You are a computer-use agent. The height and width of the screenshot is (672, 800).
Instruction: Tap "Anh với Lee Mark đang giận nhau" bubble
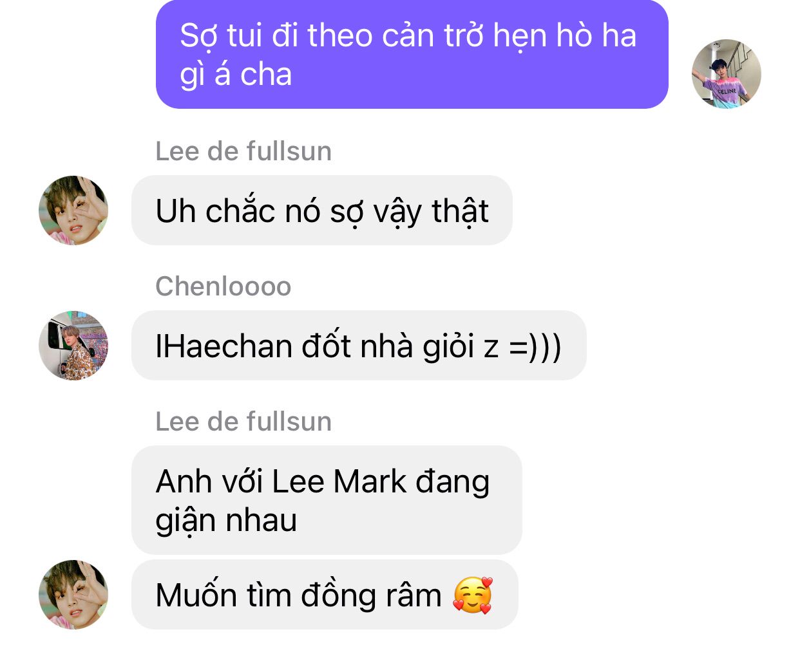327,500
